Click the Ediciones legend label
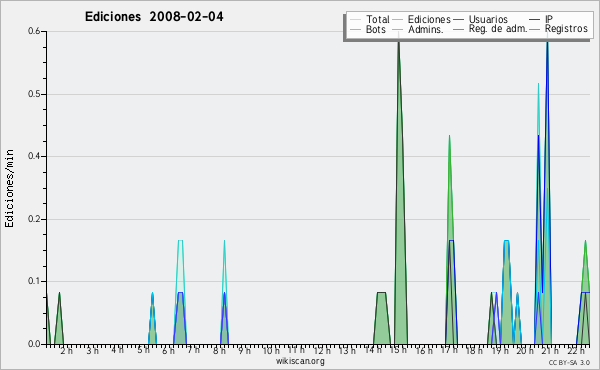 click(x=429, y=19)
